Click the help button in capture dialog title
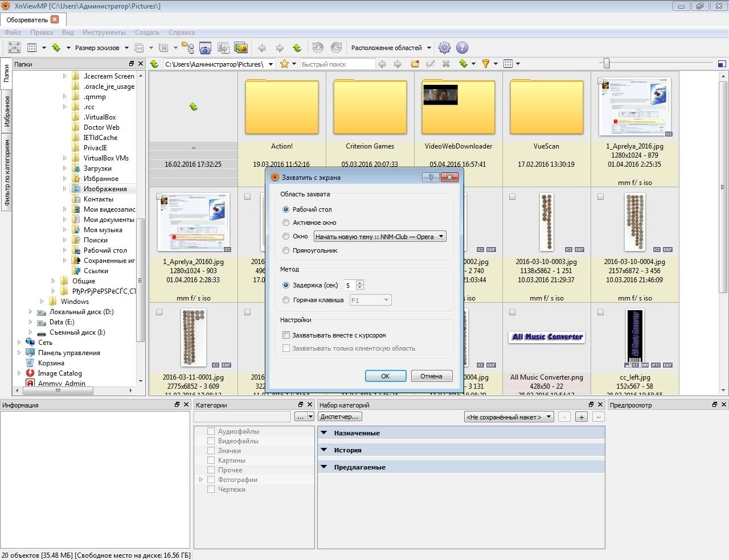 (x=431, y=177)
